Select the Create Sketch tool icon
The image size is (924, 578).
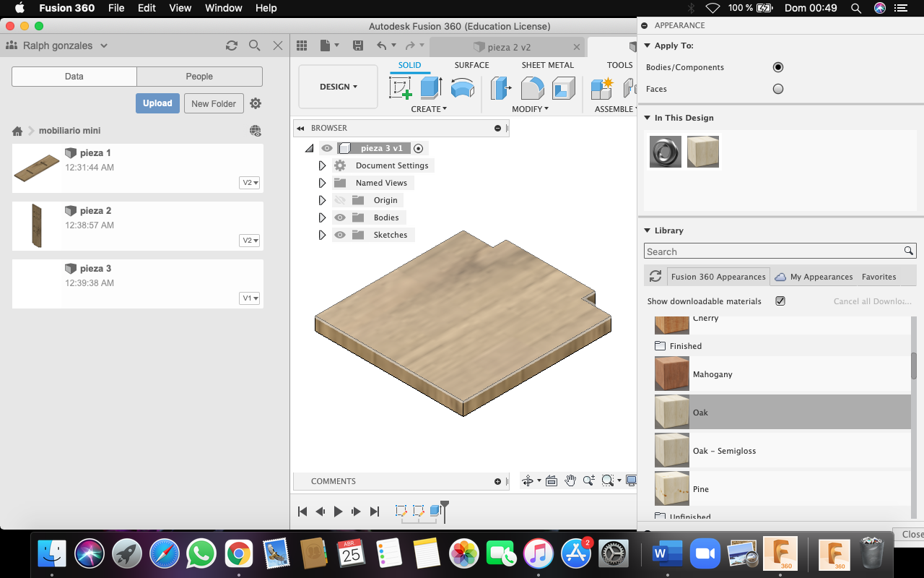click(400, 88)
